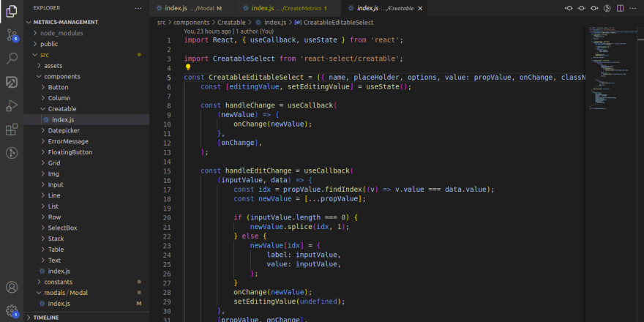Click the circled branch icon in the editor toolbar
The image size is (644, 322).
tap(607, 8)
